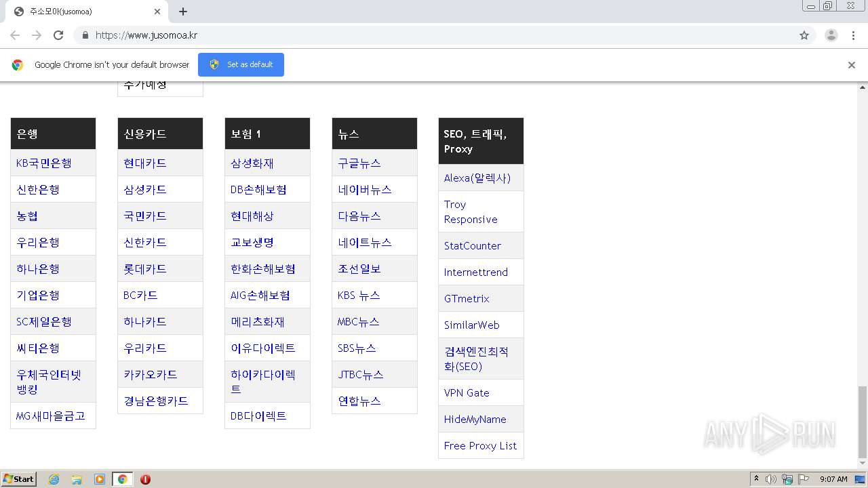This screenshot has height=488, width=868.
Task: Go to the KBS 뉴스 link
Action: tap(359, 296)
